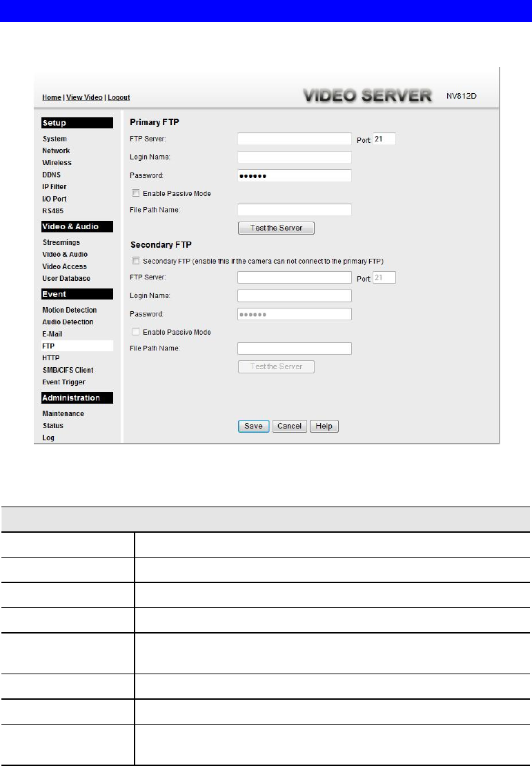Screen dimensions: 532x766
Task: Test the Server for Primary FTP
Action: coord(276,228)
